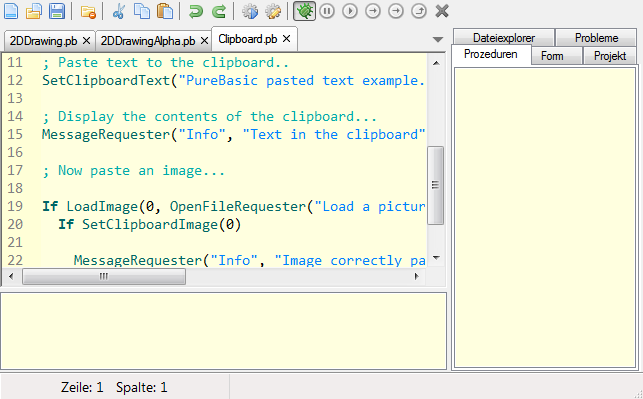Viewport: 643px width, 399px height.
Task: Open compiler options gear with pencil
Action: click(x=273, y=11)
